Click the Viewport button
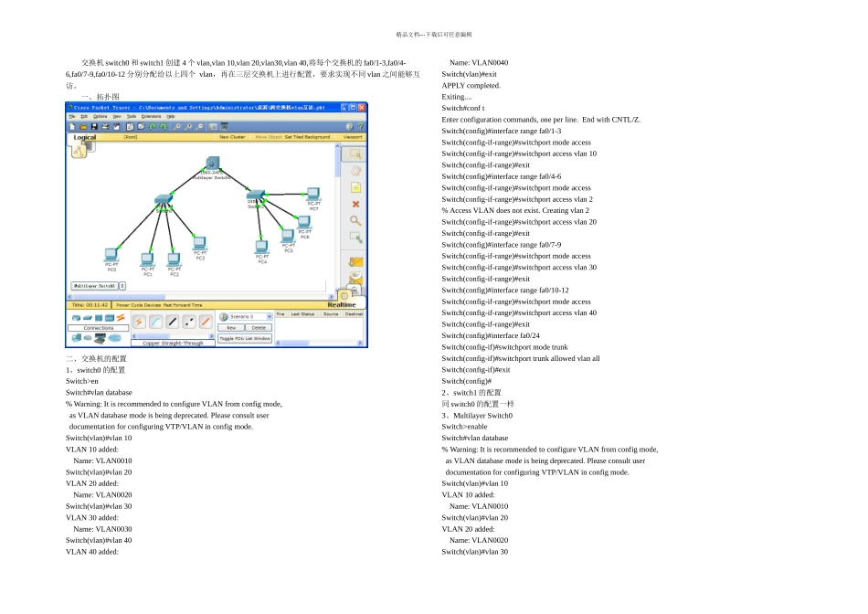Image resolution: width=868 pixels, height=614 pixels. 353,137
